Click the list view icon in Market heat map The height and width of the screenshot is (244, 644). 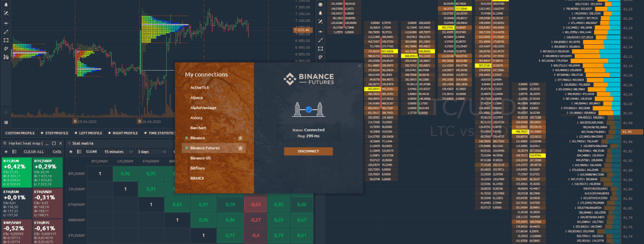point(15,152)
